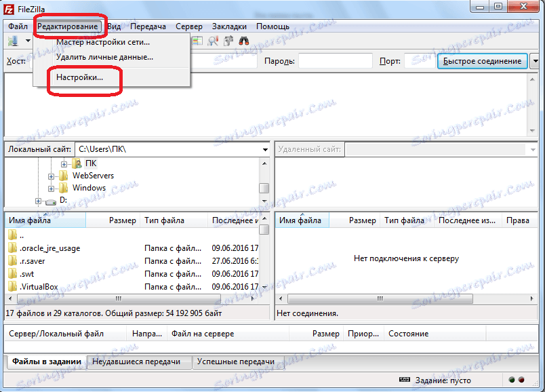
Task: Sort local files by Тип файла column
Action: tap(174, 220)
